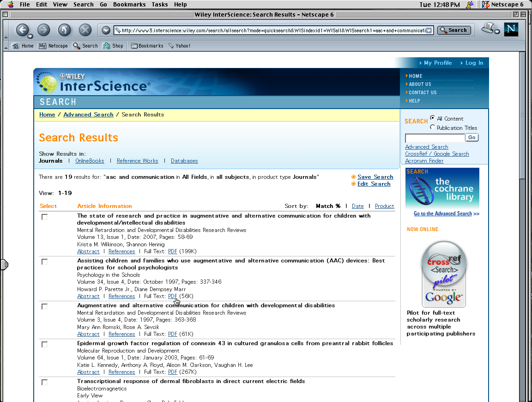
Task: Open the 199K PDF link
Action: tap(173, 251)
